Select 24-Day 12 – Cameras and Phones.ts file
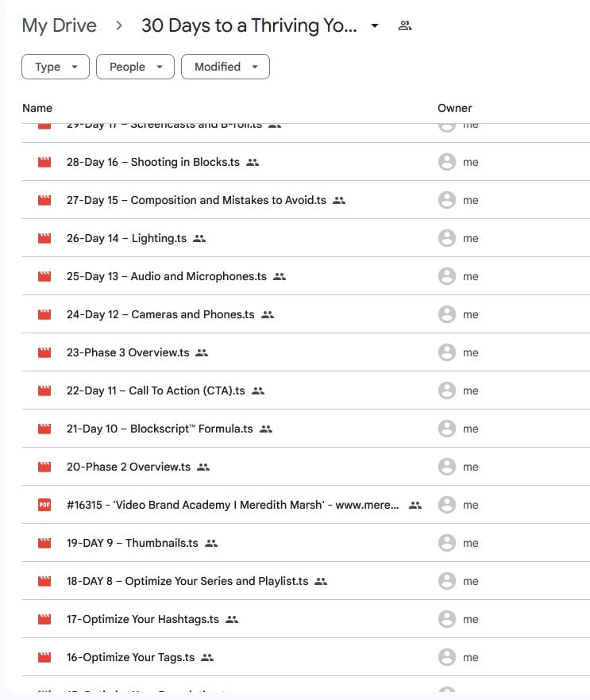This screenshot has width=590, height=700. (160, 314)
